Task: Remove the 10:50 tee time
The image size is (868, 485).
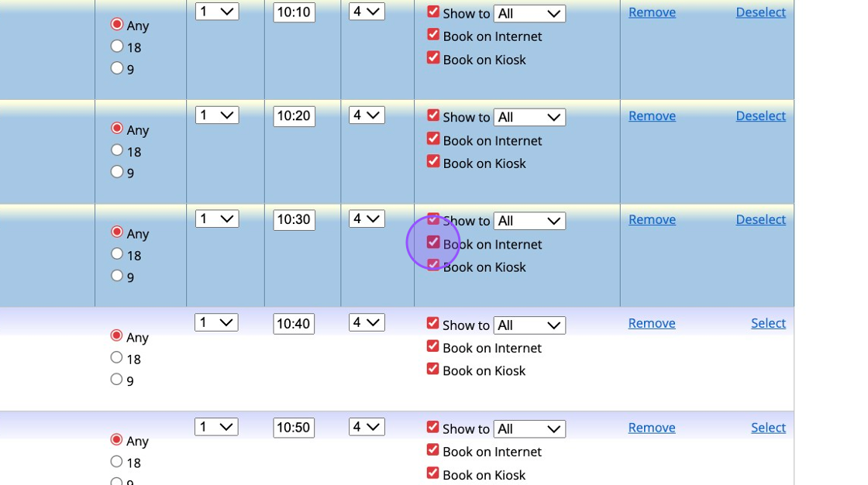Action: (x=652, y=428)
